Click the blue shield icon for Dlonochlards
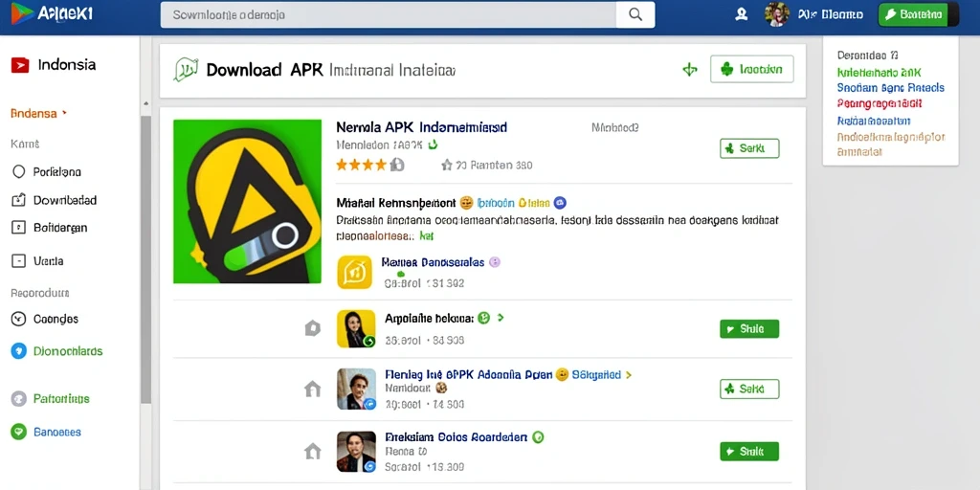This screenshot has width=980, height=490. coord(19,351)
